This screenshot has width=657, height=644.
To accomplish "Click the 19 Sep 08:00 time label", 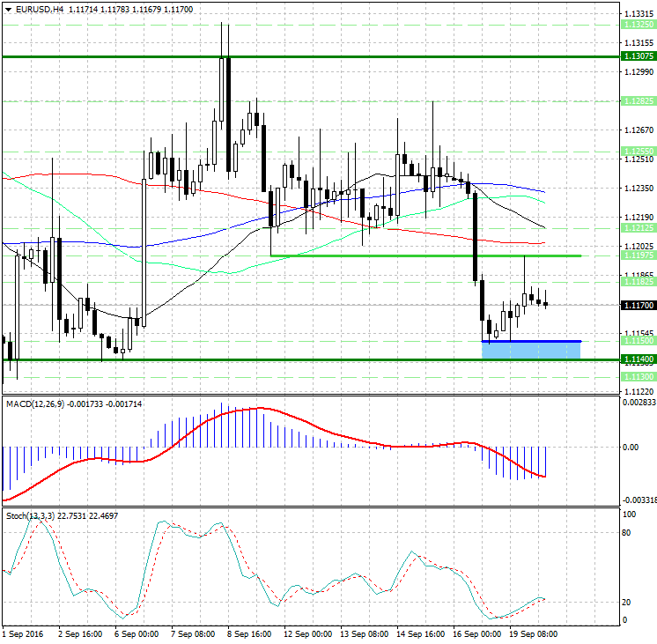I will click(533, 634).
